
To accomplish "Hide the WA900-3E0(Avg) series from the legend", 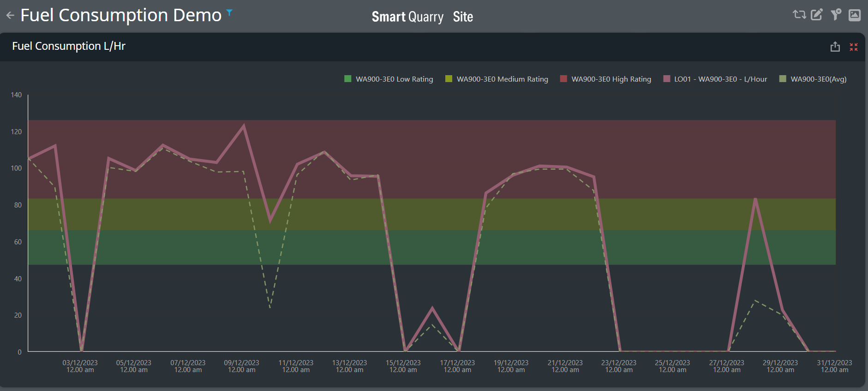I will [783, 79].
